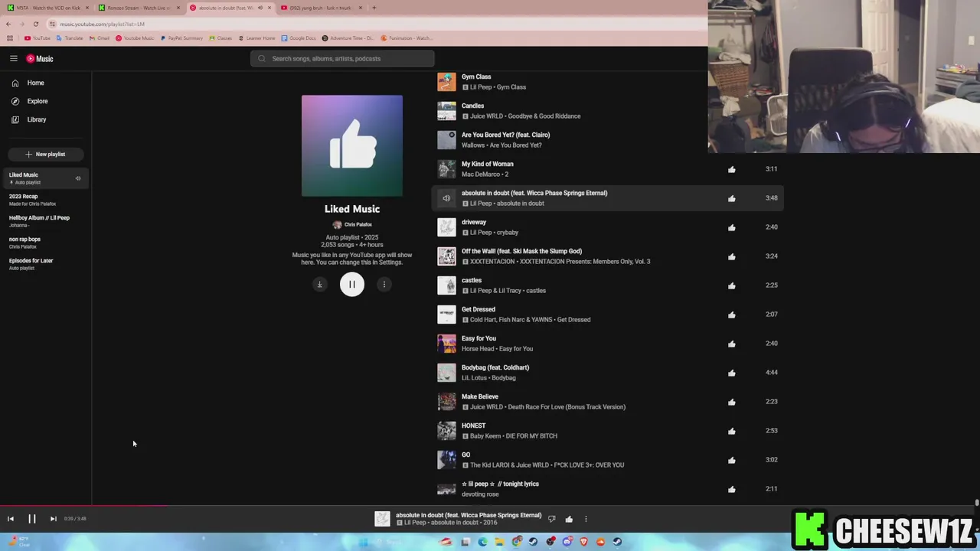Open Hellboy Album // Lil Peep playlist
The height and width of the screenshot is (551, 980).
coord(46,221)
